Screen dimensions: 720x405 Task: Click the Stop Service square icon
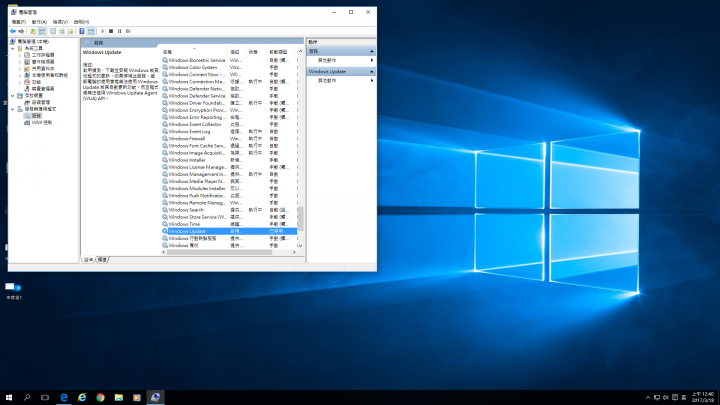pyautogui.click(x=111, y=31)
